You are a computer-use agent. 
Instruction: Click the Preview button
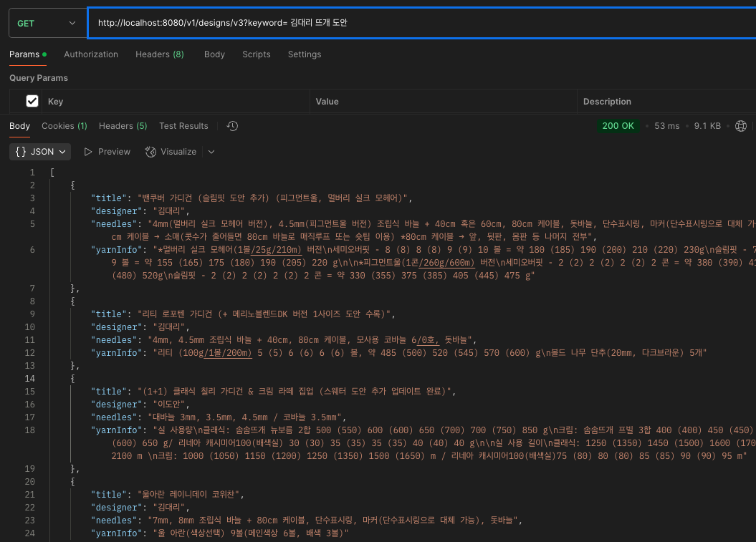click(x=107, y=152)
